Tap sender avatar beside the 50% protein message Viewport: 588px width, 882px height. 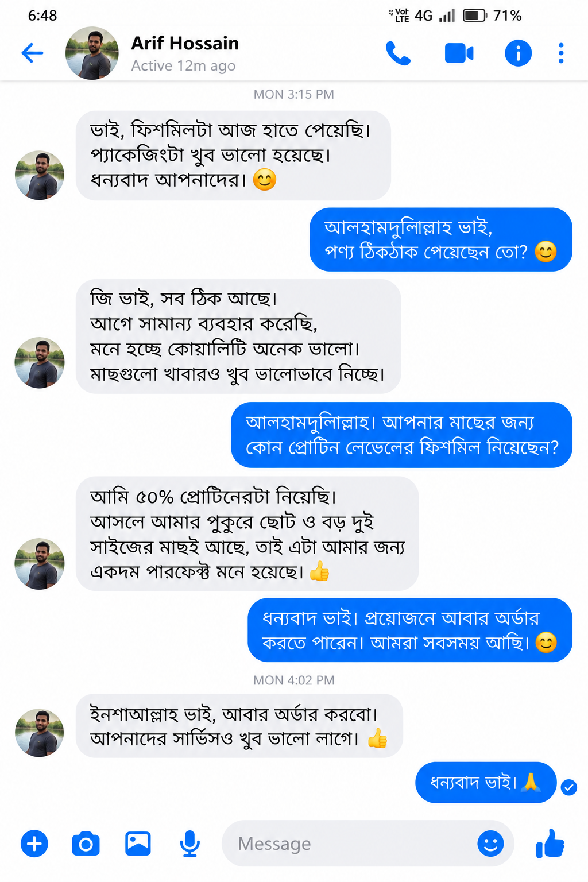pos(40,564)
